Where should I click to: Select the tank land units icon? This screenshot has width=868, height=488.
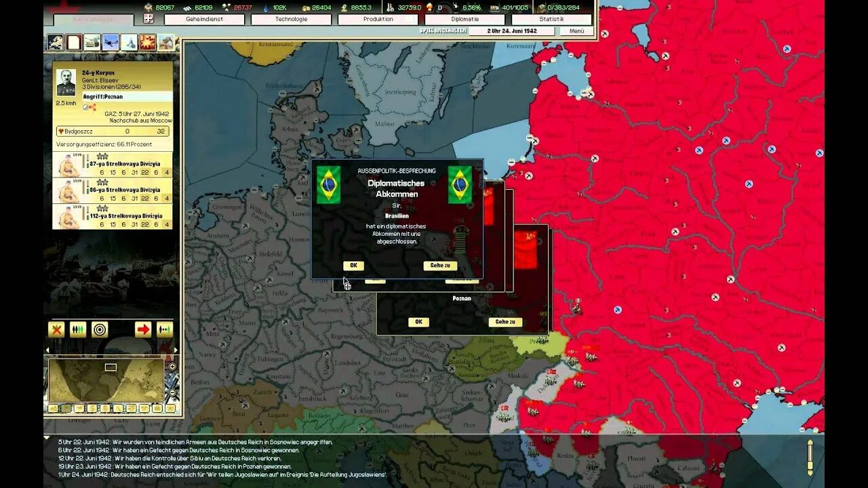click(x=92, y=43)
